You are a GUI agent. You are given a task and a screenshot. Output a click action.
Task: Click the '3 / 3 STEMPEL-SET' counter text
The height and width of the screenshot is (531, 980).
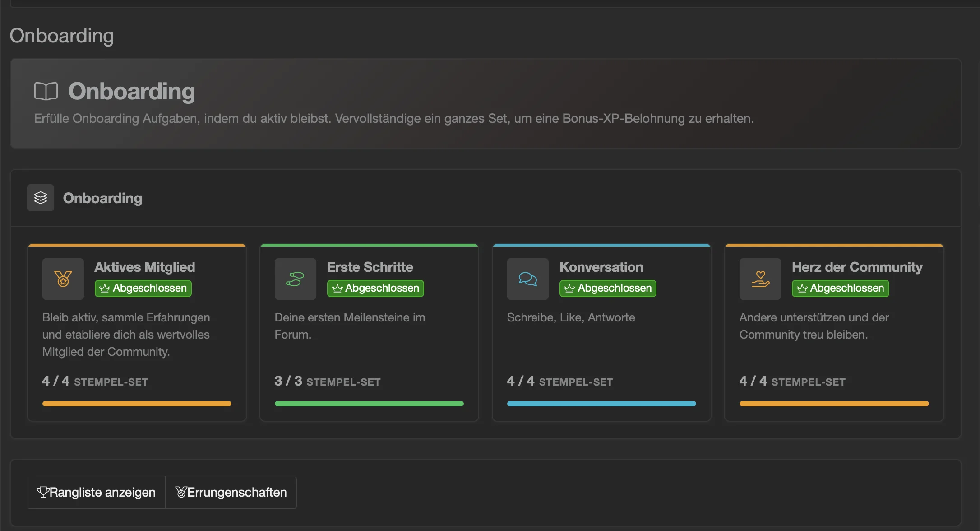tap(328, 381)
